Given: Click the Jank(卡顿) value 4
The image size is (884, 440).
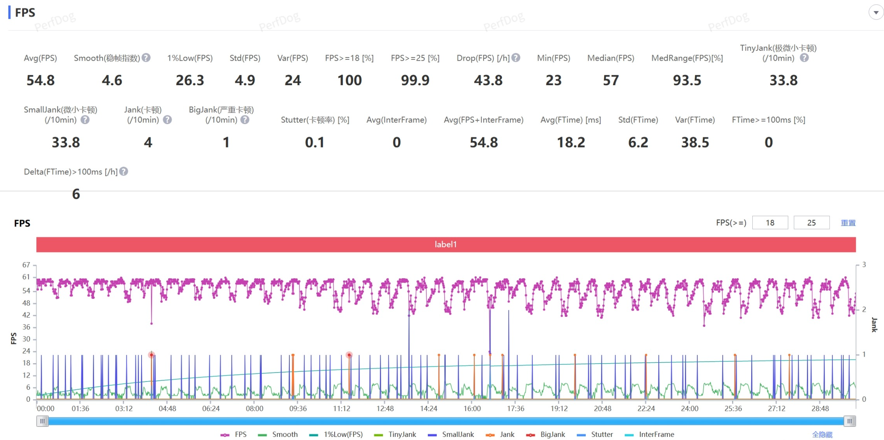Looking at the screenshot, I should coord(148,143).
